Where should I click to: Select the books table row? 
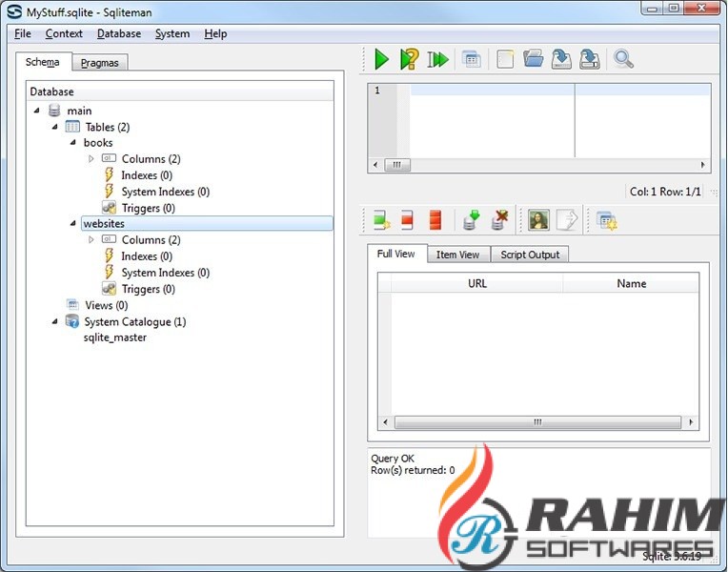pyautogui.click(x=98, y=143)
